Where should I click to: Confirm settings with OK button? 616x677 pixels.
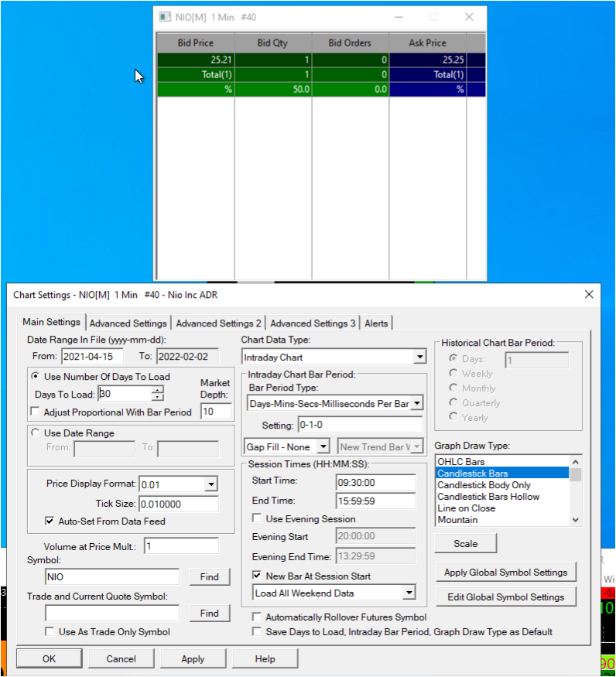(50, 659)
